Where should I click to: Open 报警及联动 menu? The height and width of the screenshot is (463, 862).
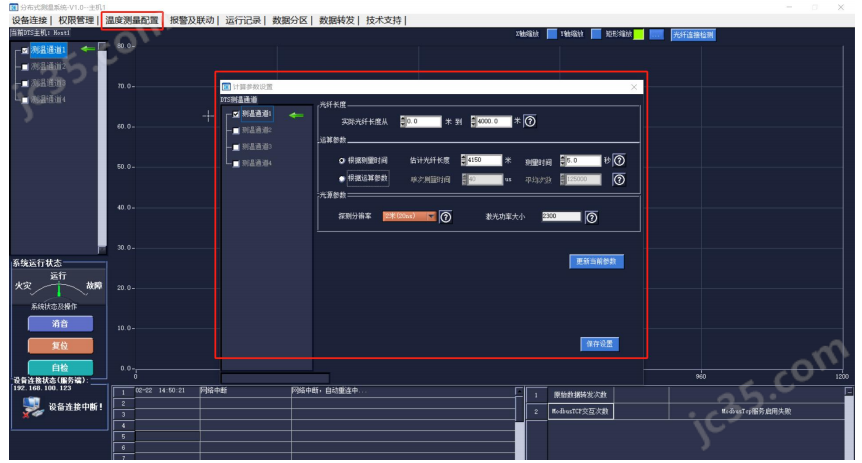point(192,20)
